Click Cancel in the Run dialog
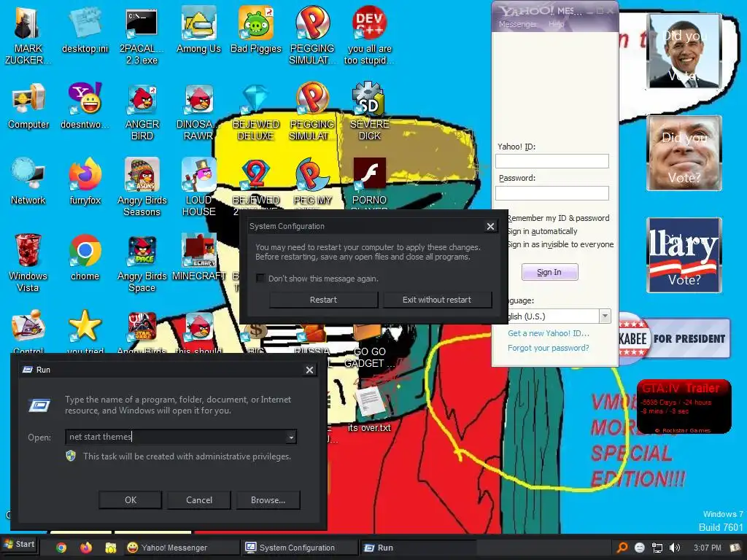The height and width of the screenshot is (560, 747). click(199, 500)
